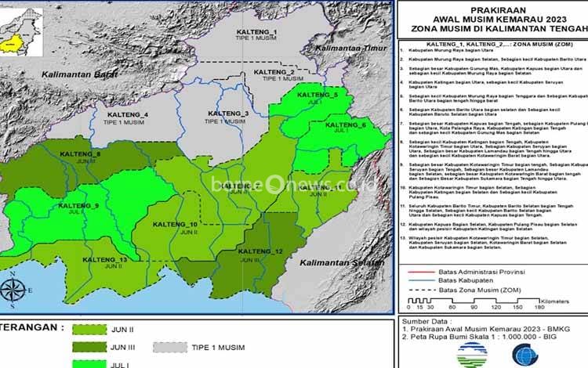This screenshot has height=368, width=588.
Task: Click the compass rose icon
Action: (14, 290)
